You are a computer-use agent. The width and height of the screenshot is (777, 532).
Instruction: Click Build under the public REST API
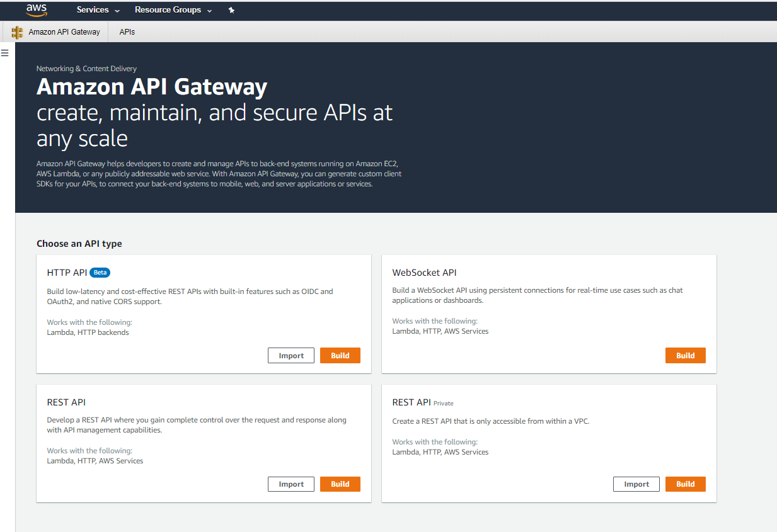(x=340, y=484)
